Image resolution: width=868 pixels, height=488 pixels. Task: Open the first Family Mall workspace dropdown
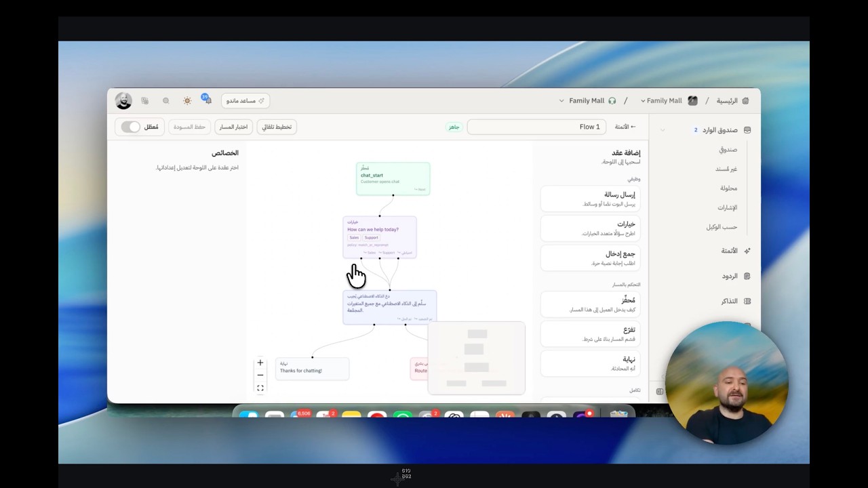click(669, 101)
